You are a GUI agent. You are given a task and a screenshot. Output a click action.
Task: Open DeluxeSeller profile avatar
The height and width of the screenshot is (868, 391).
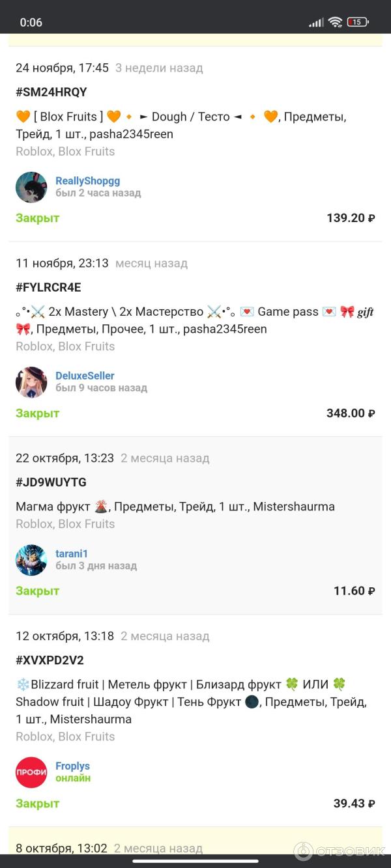[x=31, y=382]
